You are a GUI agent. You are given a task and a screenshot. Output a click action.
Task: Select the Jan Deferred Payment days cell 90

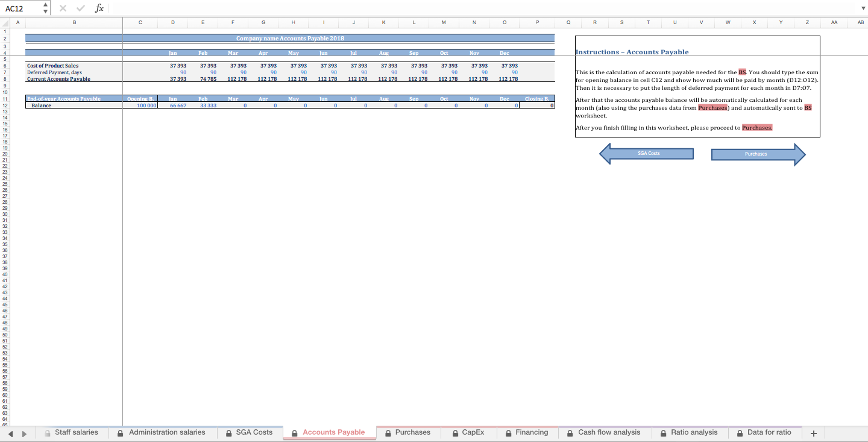pyautogui.click(x=173, y=72)
